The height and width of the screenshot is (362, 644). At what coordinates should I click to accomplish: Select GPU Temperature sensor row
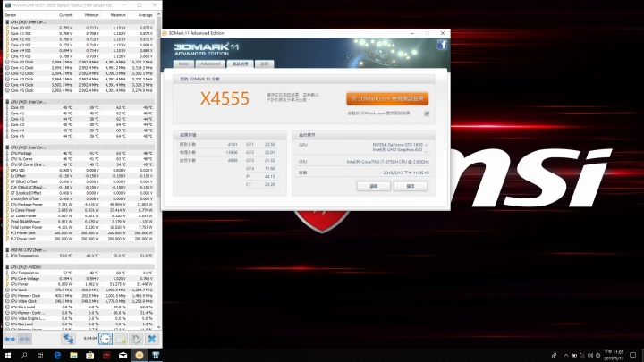tap(80, 273)
